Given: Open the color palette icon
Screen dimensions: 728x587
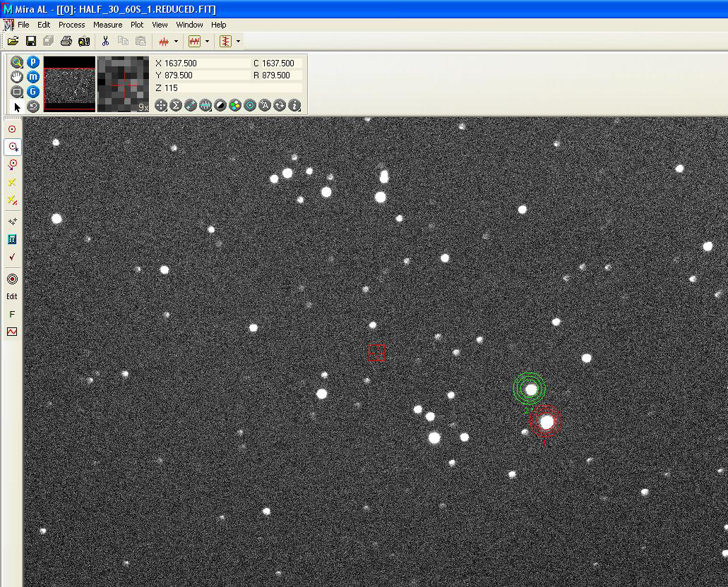Looking at the screenshot, I should pyautogui.click(x=235, y=105).
